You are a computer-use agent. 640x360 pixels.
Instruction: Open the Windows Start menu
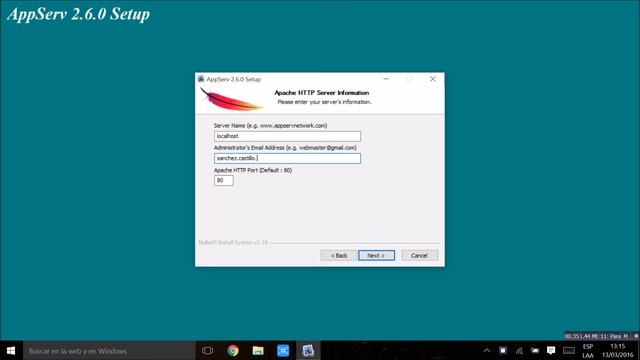tap(11, 351)
